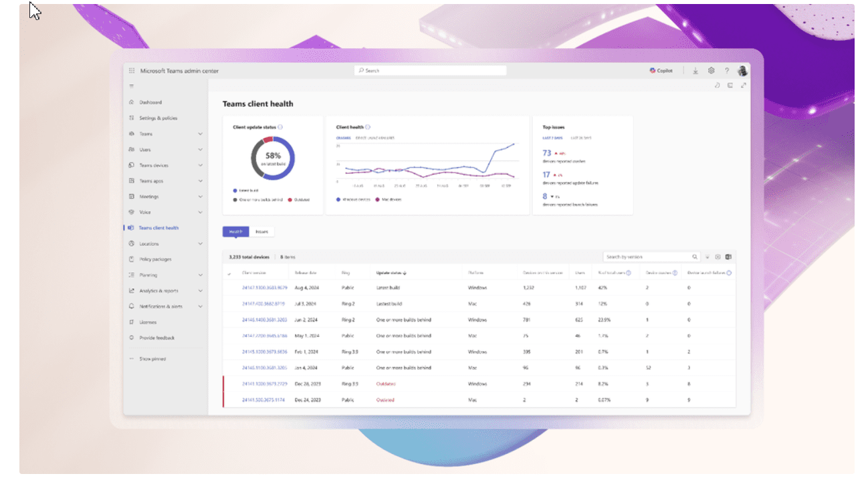Expand the Voice chevron
The width and height of the screenshot is (868, 480).
201,213
